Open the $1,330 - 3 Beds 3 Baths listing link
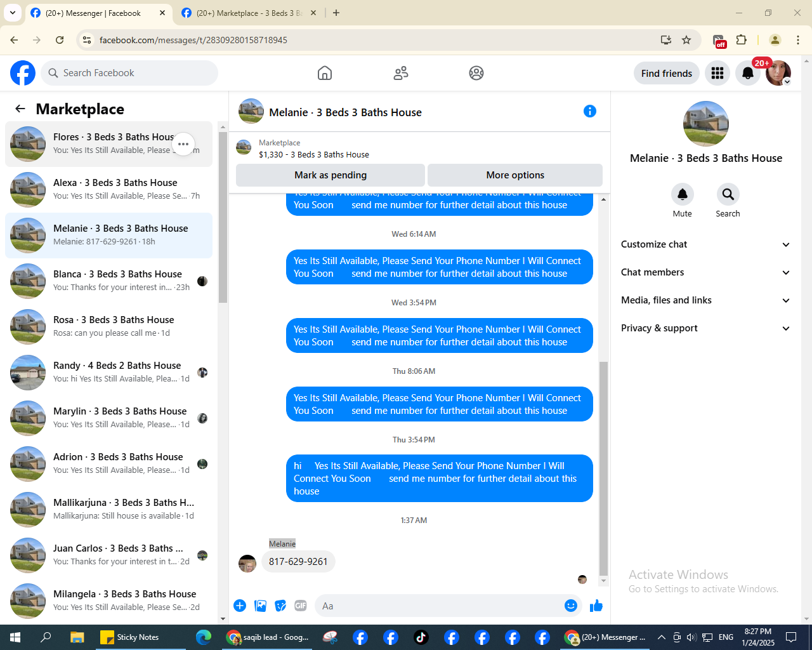Screen dimensions: 812x650 [x=313, y=154]
